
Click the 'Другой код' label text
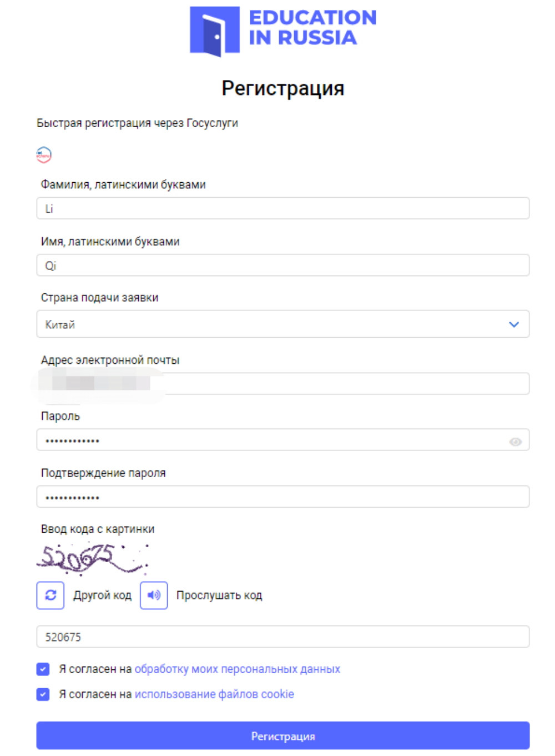(102, 595)
